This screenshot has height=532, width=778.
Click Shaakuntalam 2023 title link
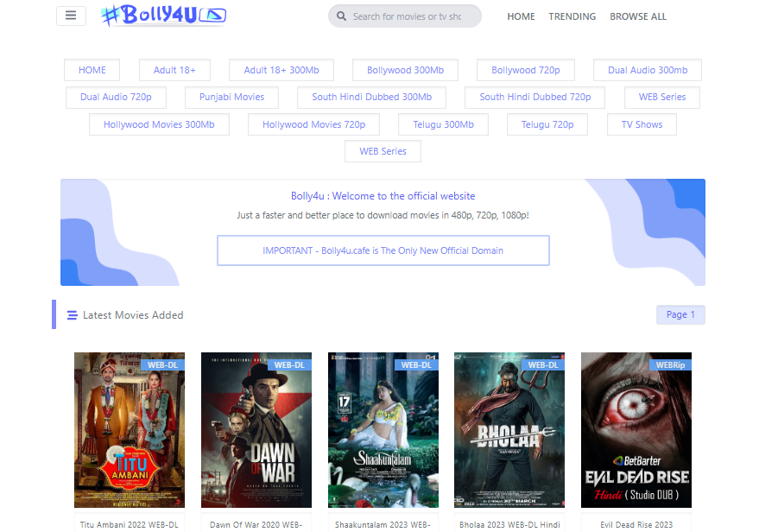coord(383,524)
